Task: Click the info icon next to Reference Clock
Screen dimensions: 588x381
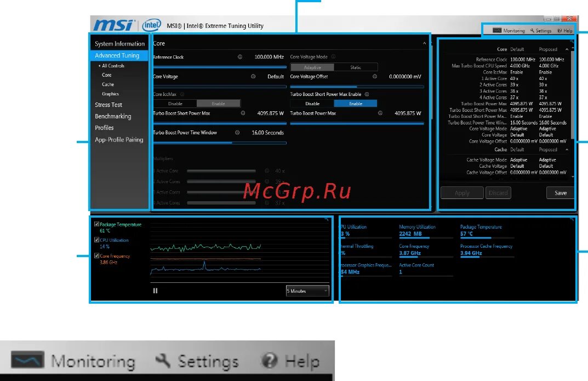Action: click(240, 57)
